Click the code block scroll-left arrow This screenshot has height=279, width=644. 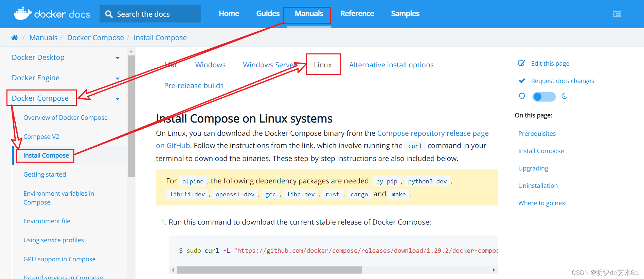[173, 270]
